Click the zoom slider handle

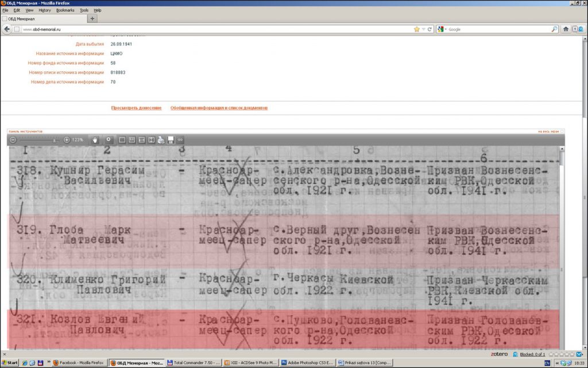pos(55,140)
